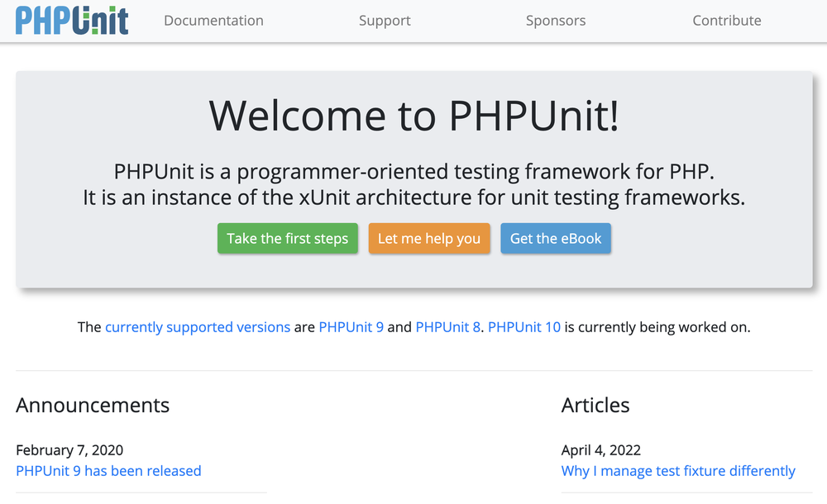Screen dimensions: 827x504
Task: Open the PHPUnit 9 version link
Action: tap(351, 327)
